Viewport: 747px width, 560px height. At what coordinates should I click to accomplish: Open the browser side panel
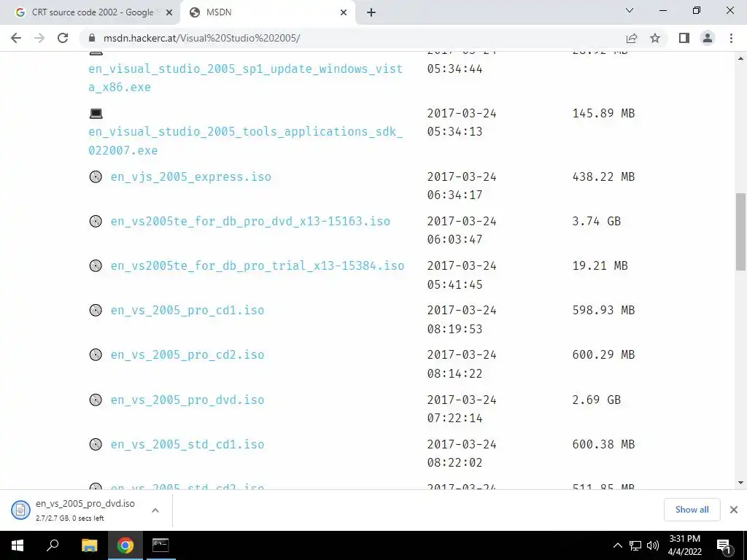point(684,38)
